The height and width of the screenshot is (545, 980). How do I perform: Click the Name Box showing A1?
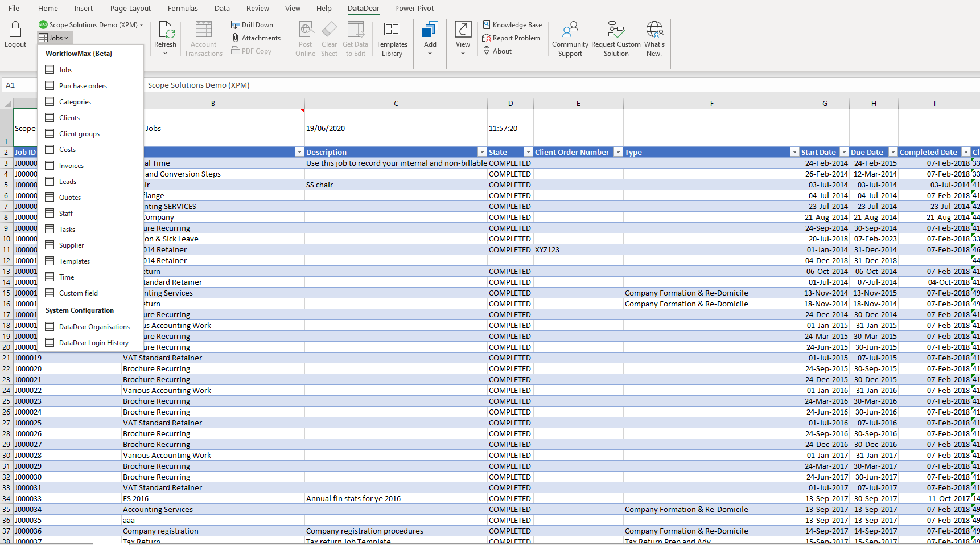[19, 85]
